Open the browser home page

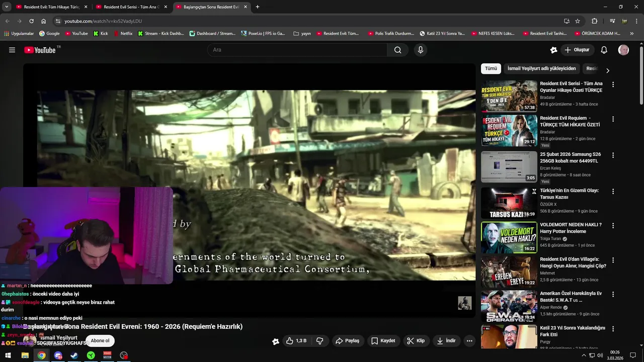[44, 21]
